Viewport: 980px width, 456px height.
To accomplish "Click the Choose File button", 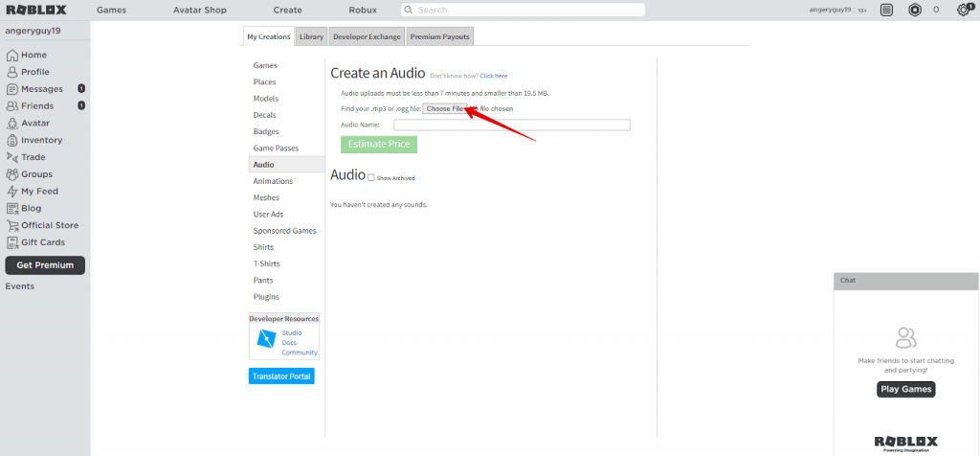I will tap(445, 109).
